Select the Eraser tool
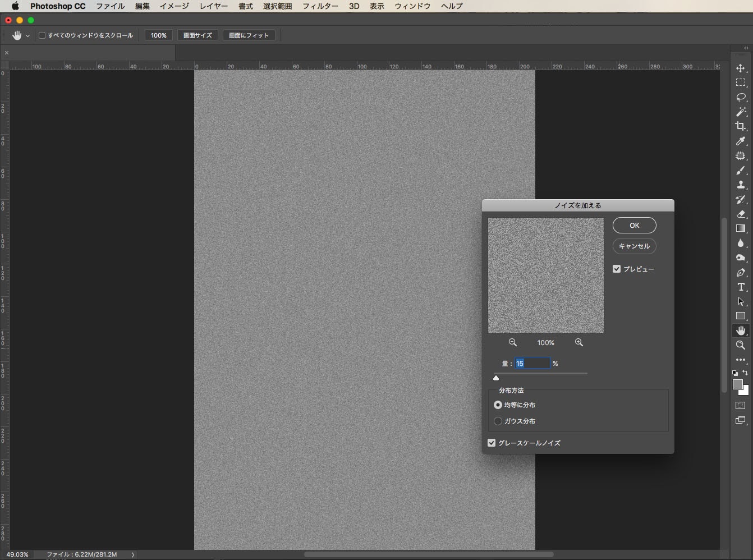The height and width of the screenshot is (560, 753). (x=741, y=214)
